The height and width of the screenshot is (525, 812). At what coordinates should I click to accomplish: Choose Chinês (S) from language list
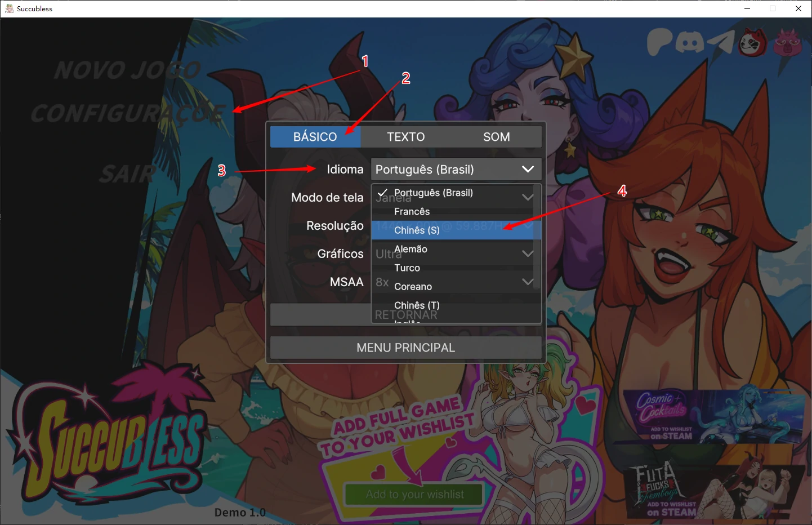pos(417,230)
